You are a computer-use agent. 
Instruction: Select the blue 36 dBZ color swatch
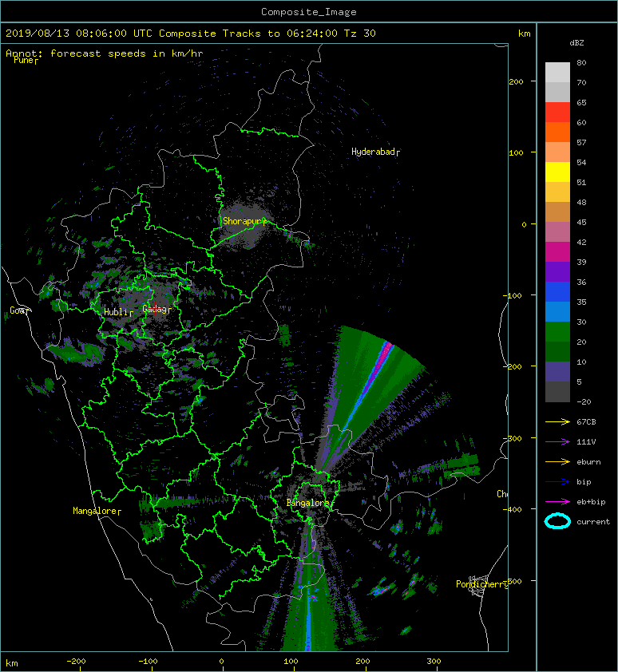pyautogui.click(x=557, y=292)
